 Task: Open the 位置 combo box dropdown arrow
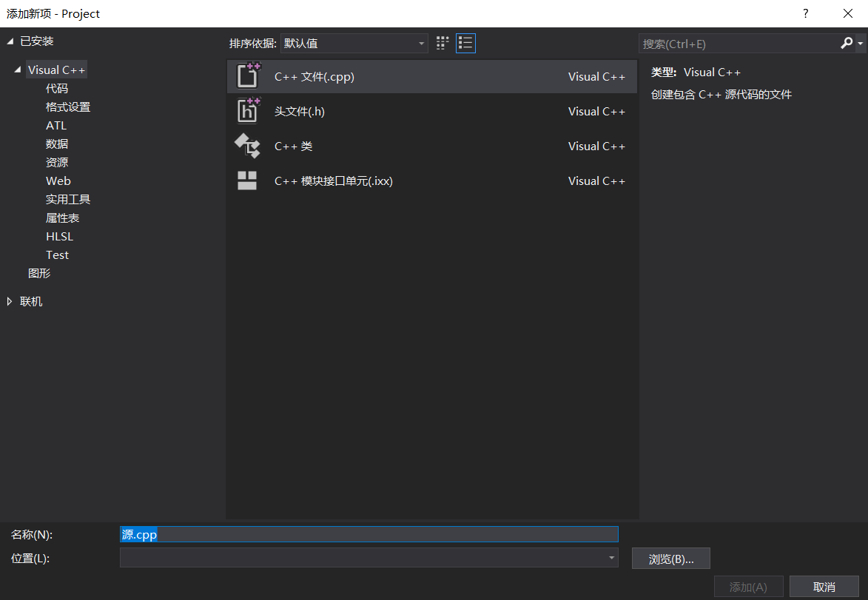611,557
